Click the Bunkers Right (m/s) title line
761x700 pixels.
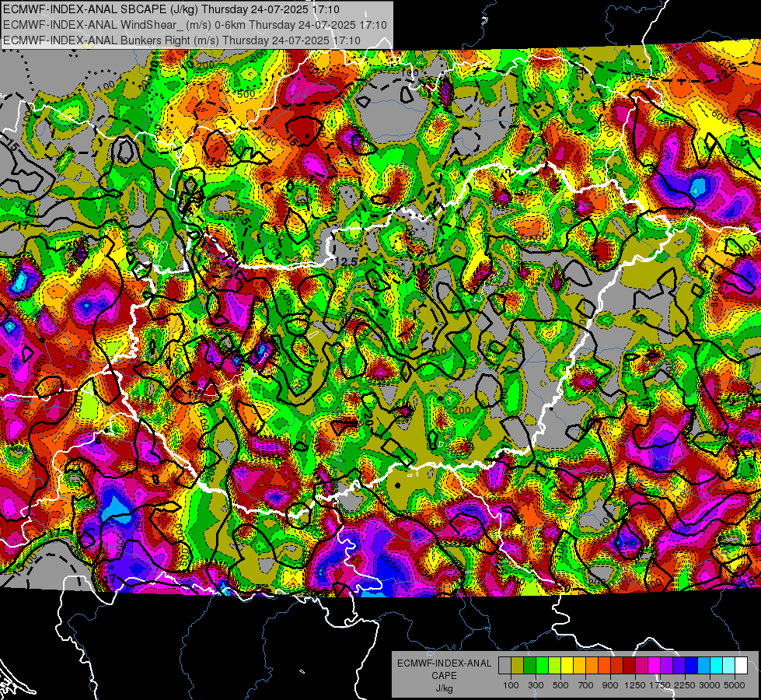182,40
